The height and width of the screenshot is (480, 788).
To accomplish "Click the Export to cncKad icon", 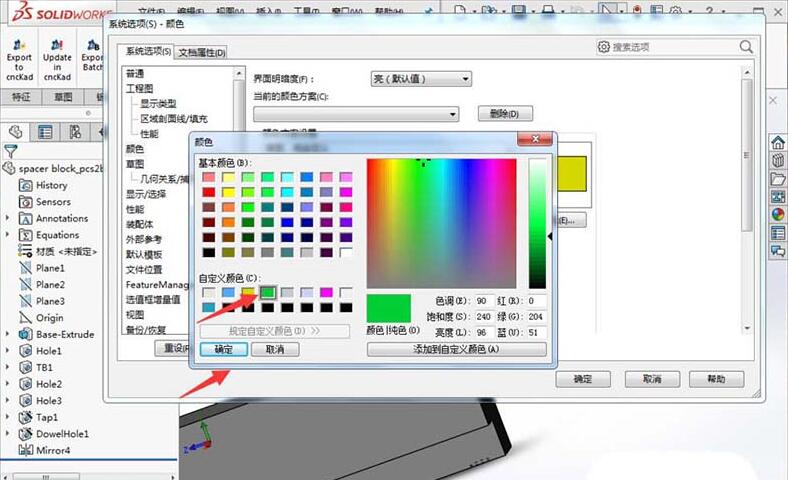I will point(19,45).
